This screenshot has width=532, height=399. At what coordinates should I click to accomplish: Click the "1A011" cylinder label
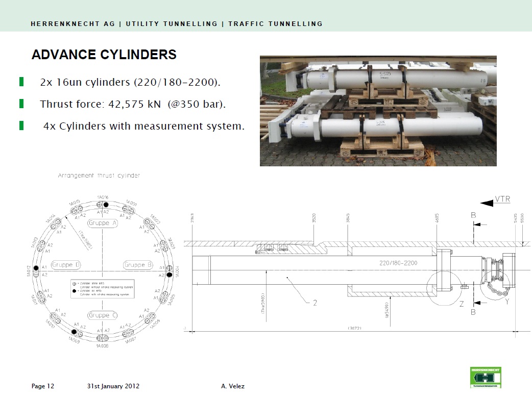coord(34,300)
